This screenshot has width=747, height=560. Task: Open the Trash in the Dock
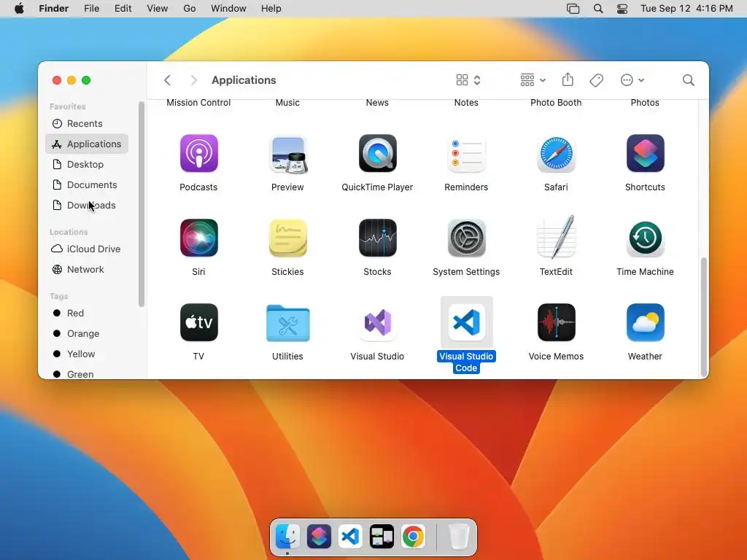(x=459, y=536)
